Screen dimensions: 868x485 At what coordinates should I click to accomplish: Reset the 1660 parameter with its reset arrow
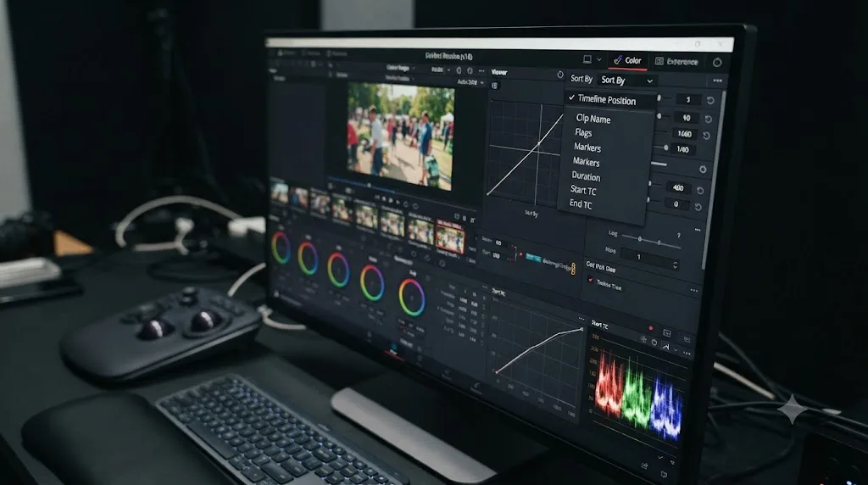706,135
